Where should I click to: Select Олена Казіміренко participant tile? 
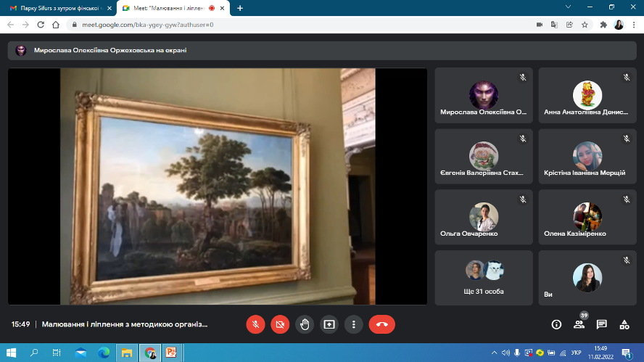click(587, 217)
